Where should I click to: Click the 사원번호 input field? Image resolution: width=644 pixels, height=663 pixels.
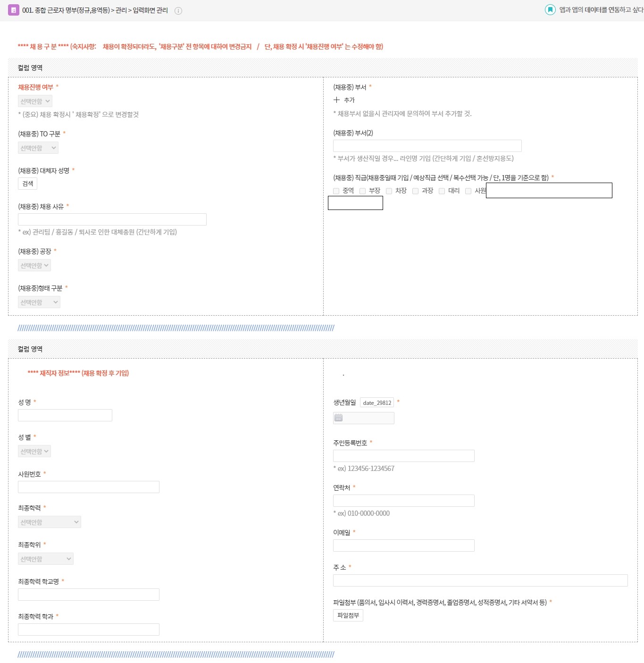[89, 487]
